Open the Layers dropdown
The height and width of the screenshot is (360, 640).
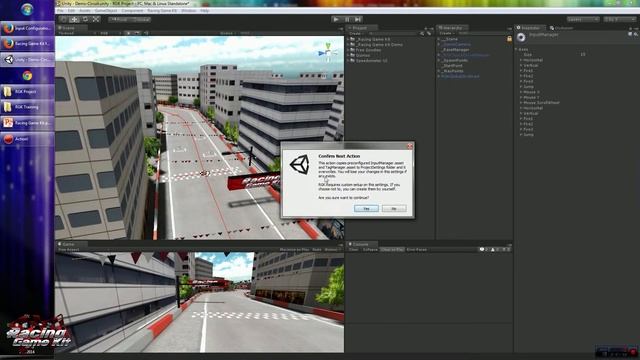pyautogui.click(x=582, y=19)
